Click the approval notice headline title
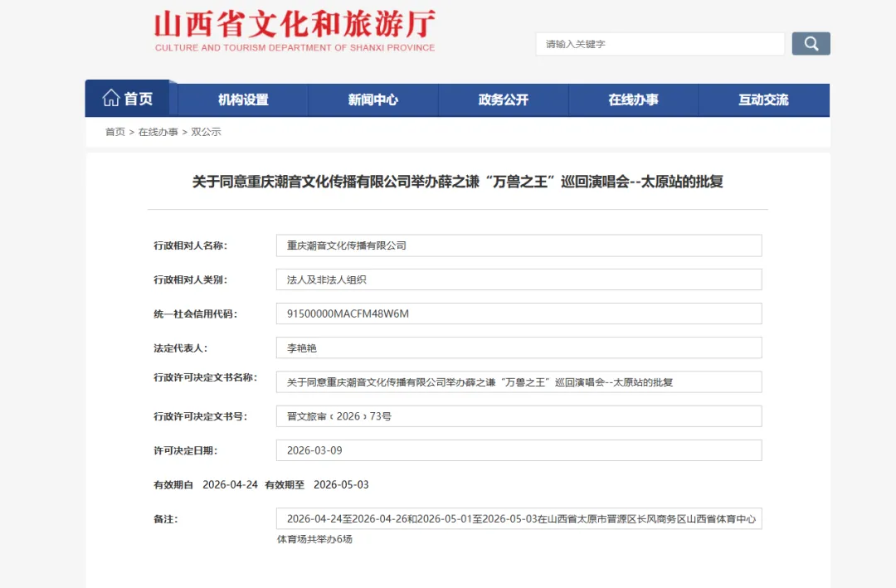 coord(458,182)
